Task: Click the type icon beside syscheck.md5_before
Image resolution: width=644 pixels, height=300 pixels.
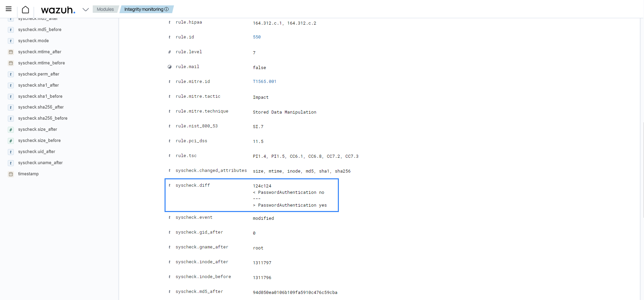Action: click(11, 30)
